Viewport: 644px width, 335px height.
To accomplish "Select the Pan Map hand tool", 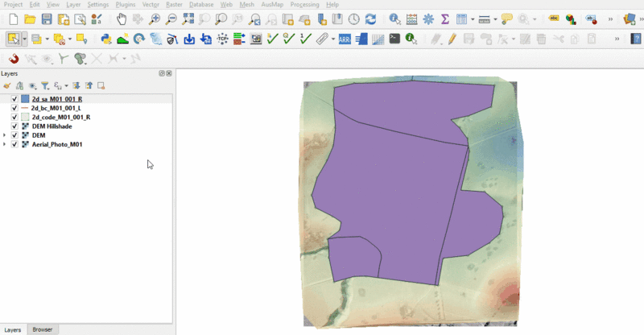I will (x=122, y=19).
